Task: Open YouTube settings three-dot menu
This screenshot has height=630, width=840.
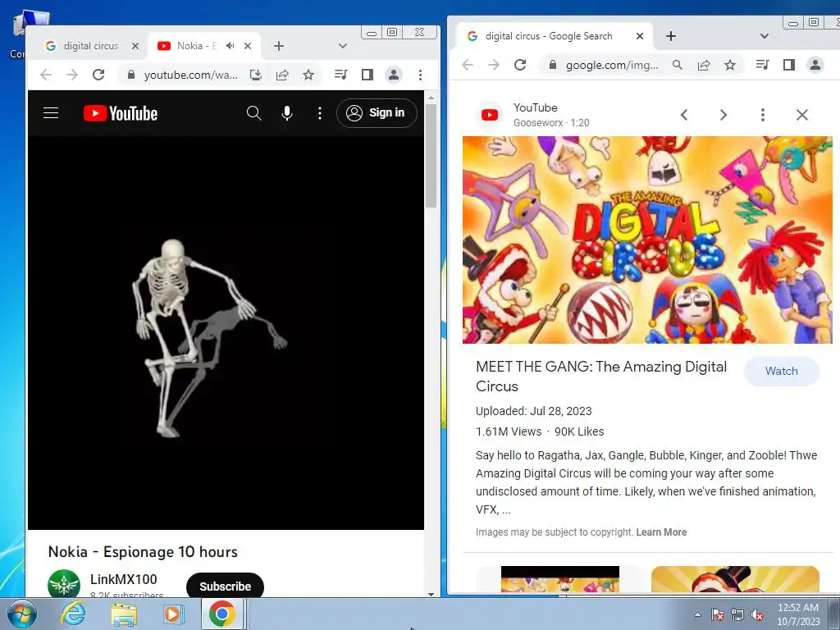Action: click(x=320, y=113)
